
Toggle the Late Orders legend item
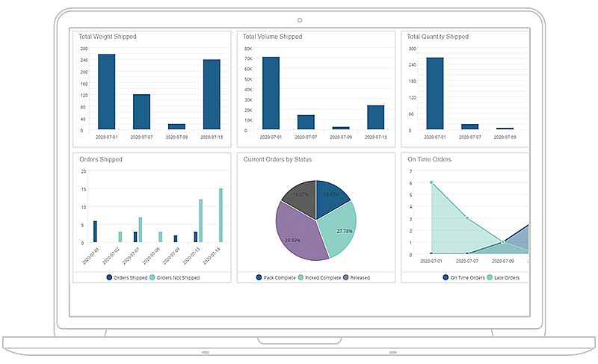[505, 277]
